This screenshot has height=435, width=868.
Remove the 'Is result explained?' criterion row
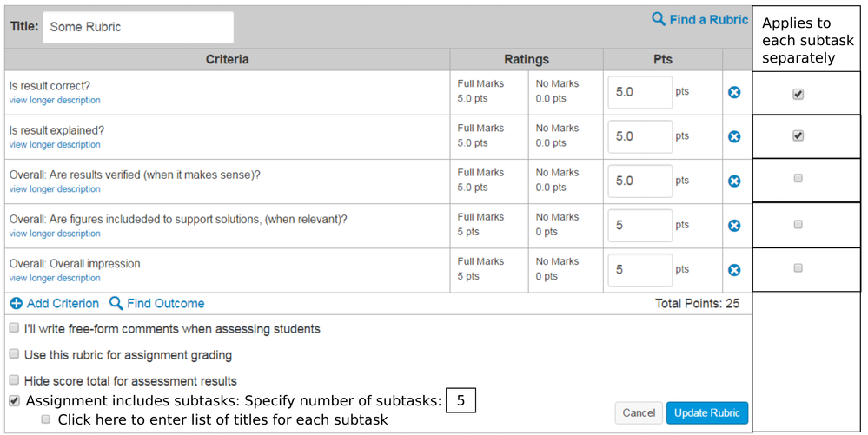[734, 136]
